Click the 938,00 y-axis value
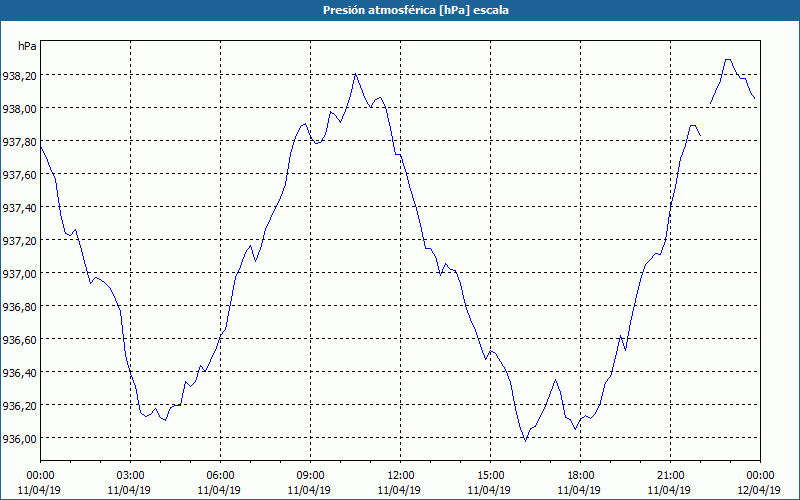The image size is (800, 500). [x=19, y=108]
